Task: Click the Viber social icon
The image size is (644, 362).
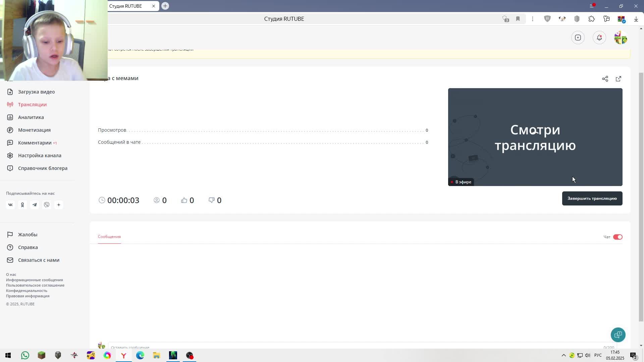Action: [47, 205]
